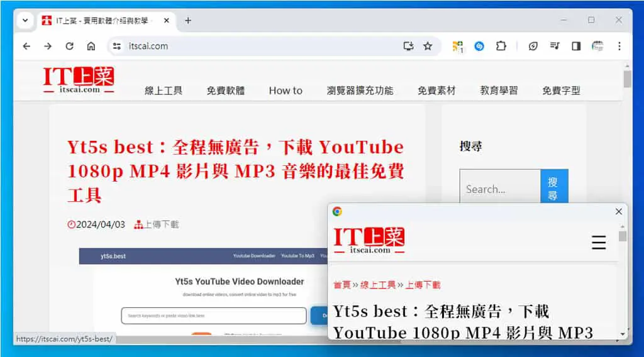
Task: Click the Yt5s best title in popup
Action: [463, 322]
